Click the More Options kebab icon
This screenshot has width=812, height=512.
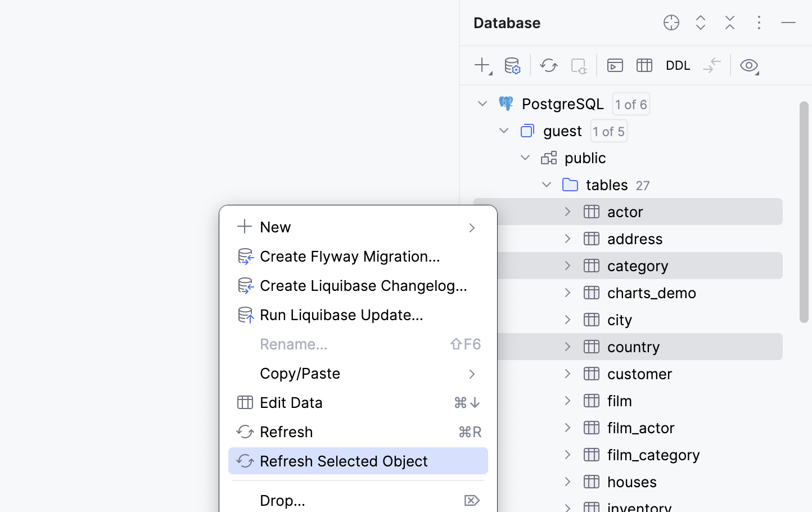click(x=759, y=23)
